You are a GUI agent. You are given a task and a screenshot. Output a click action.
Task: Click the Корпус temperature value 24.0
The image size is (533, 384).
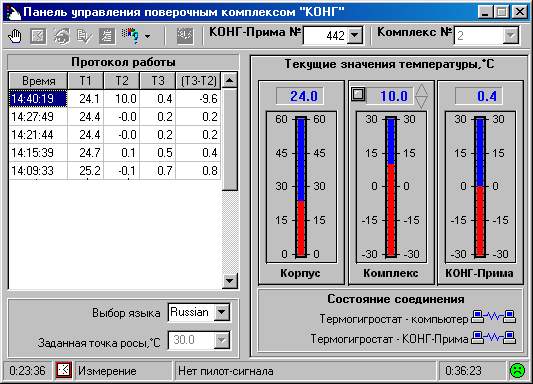tap(300, 96)
